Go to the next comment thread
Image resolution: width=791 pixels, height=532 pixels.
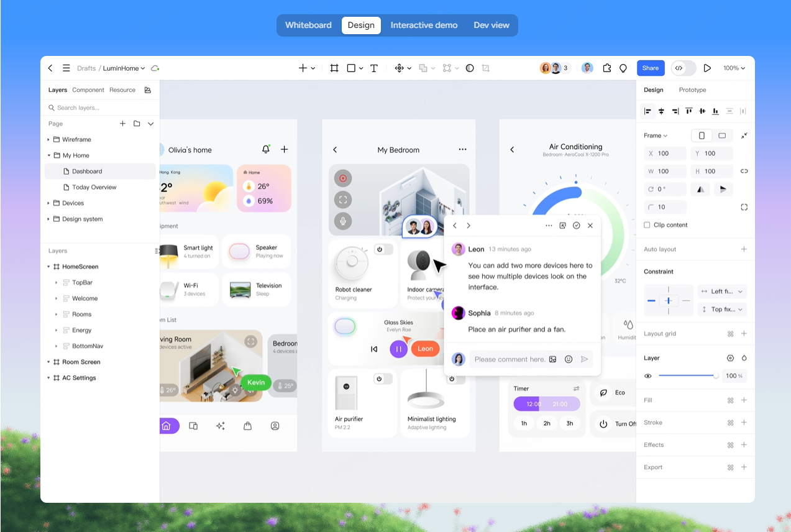point(469,226)
